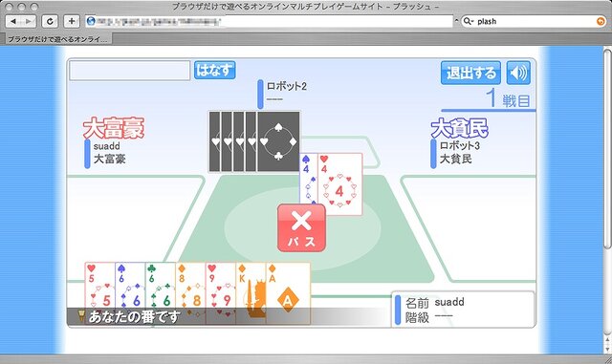Click the globe site icon in the address bar

click(x=91, y=21)
